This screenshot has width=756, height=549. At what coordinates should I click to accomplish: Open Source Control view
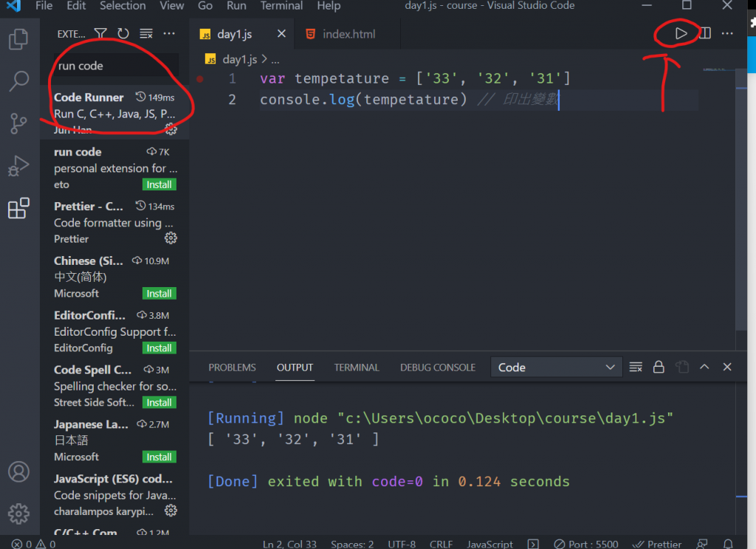18,123
